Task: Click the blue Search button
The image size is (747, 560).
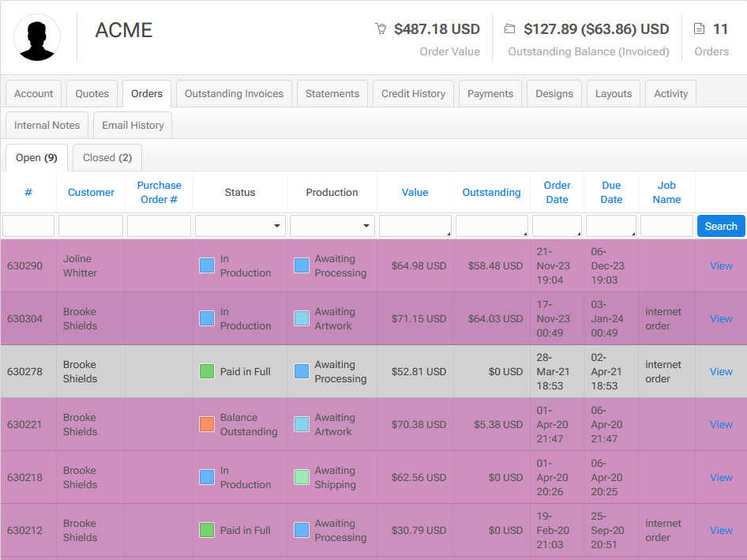Action: click(721, 226)
